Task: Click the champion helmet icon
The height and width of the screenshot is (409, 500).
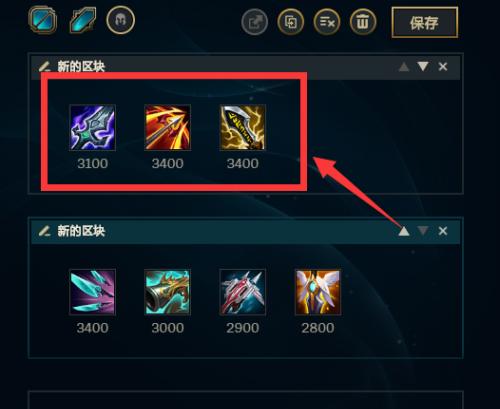Action: click(121, 20)
